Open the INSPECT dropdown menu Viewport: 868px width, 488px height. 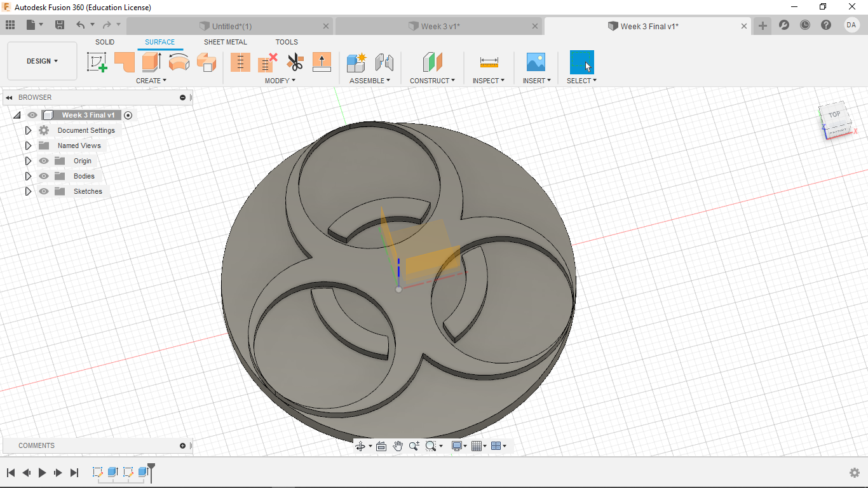point(489,81)
